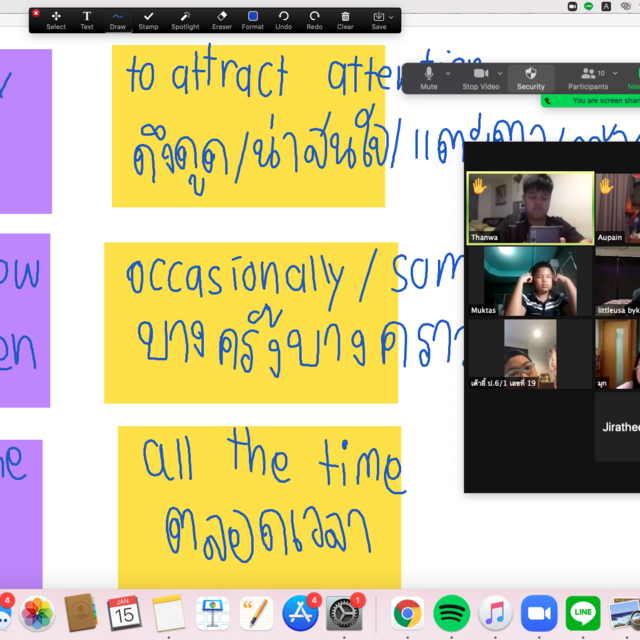
Task: Open the Participants panel
Action: 588,78
